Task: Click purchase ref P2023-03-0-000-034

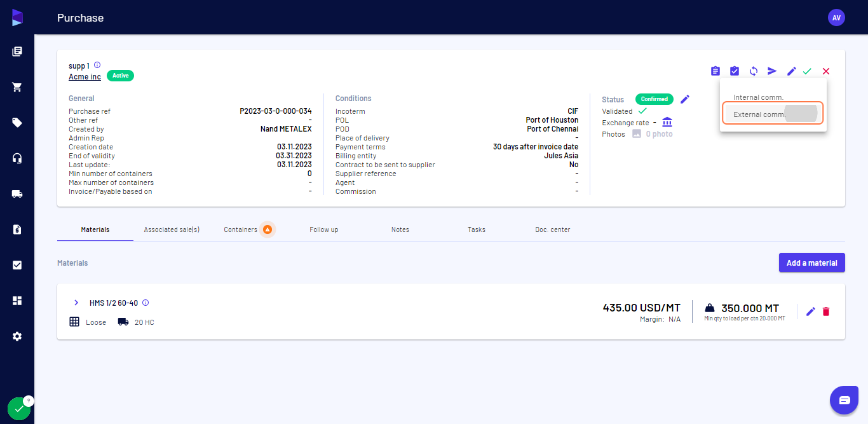Action: click(276, 111)
